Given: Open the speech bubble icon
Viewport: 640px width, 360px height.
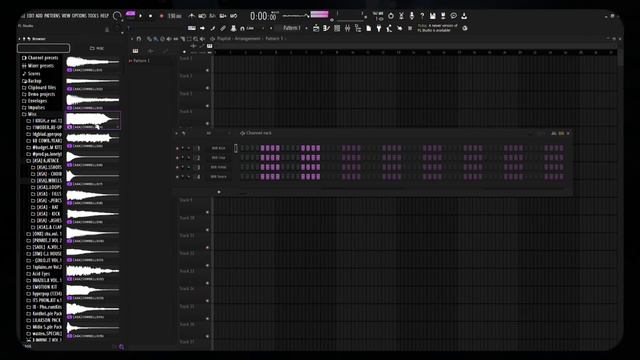Looking at the screenshot, I should pyautogui.click(x=453, y=16).
